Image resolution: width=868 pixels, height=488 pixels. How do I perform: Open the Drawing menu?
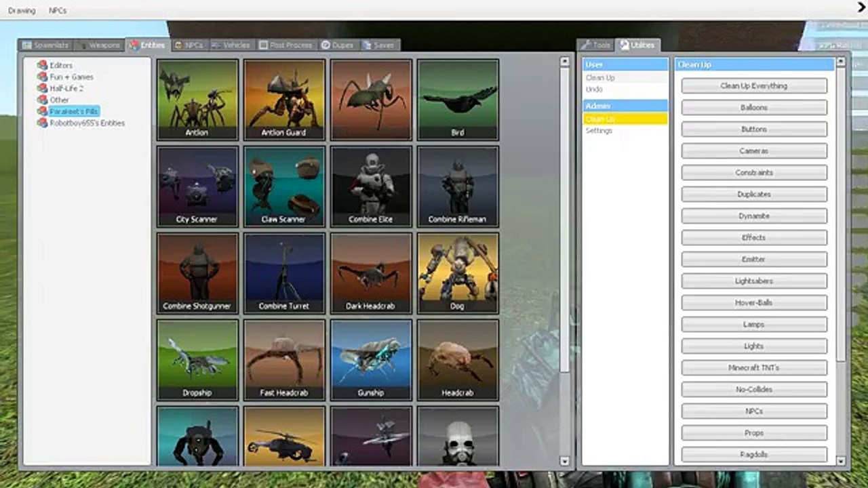point(22,11)
